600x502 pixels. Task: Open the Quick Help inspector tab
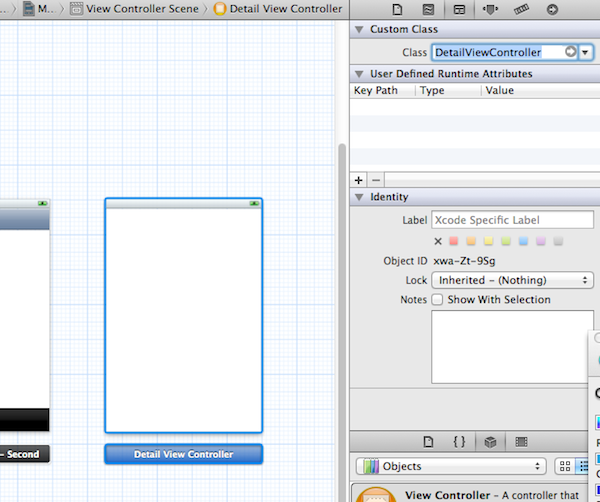(x=428, y=9)
